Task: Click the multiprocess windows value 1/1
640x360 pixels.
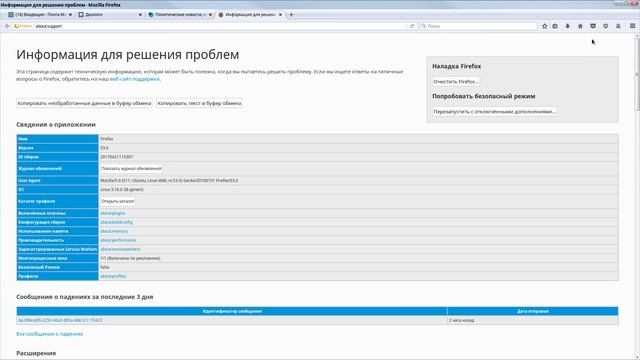Action: point(131,258)
